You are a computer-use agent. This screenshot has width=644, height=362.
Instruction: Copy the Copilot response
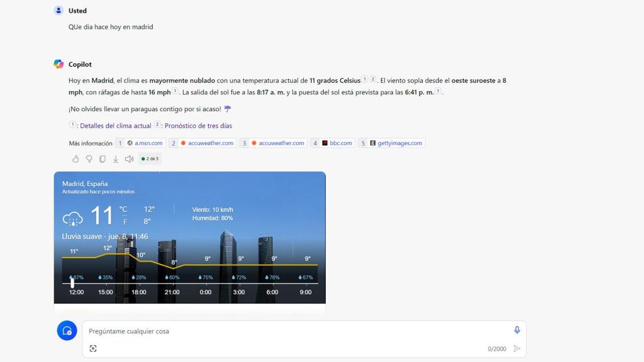point(102,159)
